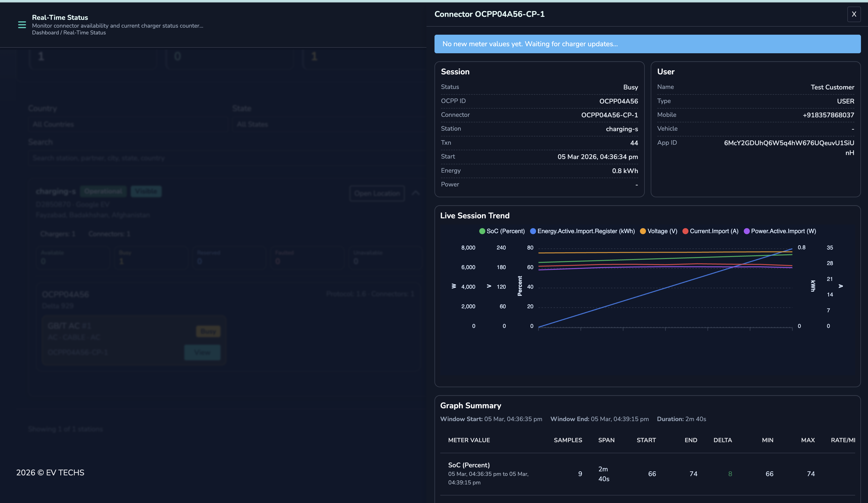This screenshot has height=503, width=868.
Task: Click the Visible badge next to charging-s
Action: click(x=146, y=191)
